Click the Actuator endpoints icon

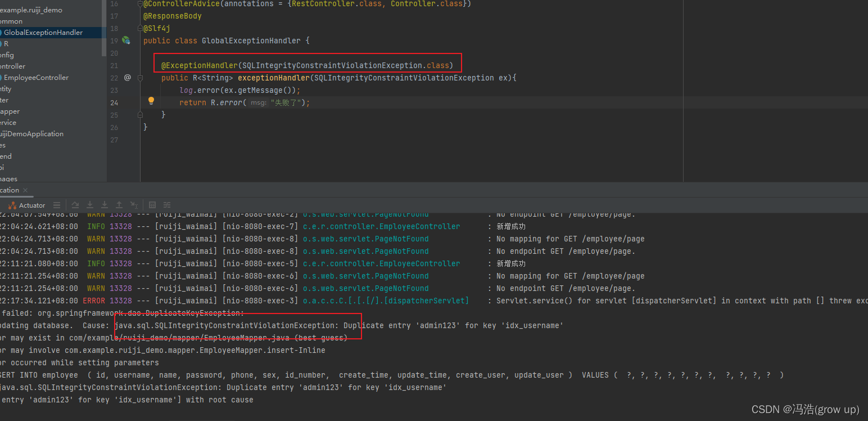pos(12,205)
